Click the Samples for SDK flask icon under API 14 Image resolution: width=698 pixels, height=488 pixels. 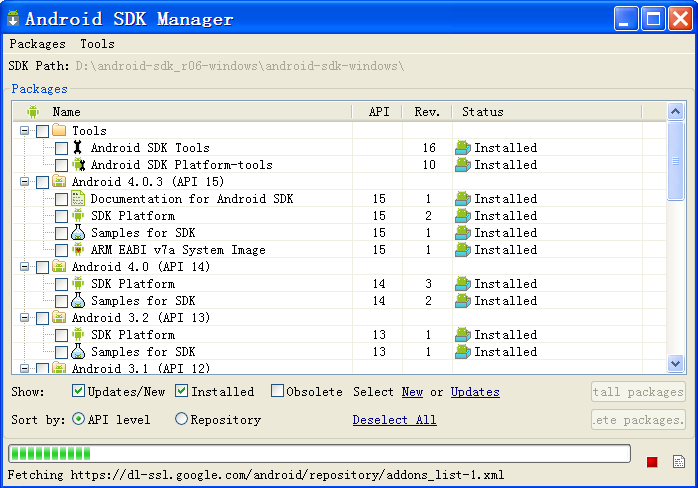coord(78,301)
